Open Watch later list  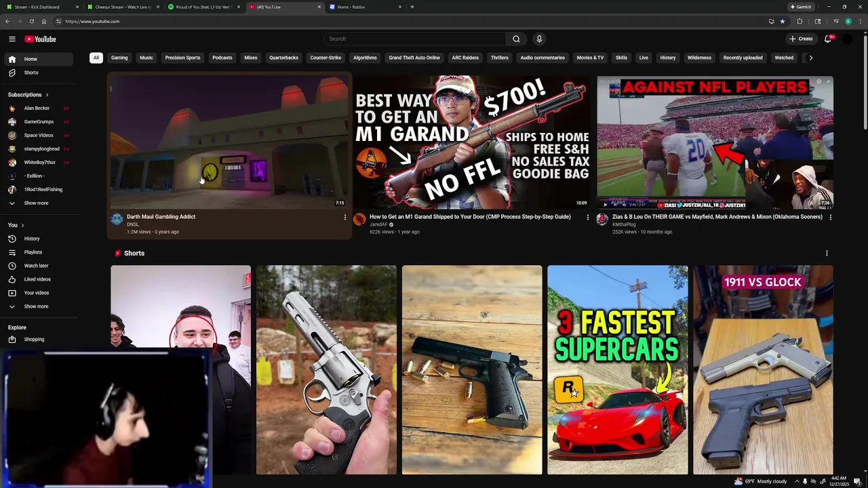[39, 266]
